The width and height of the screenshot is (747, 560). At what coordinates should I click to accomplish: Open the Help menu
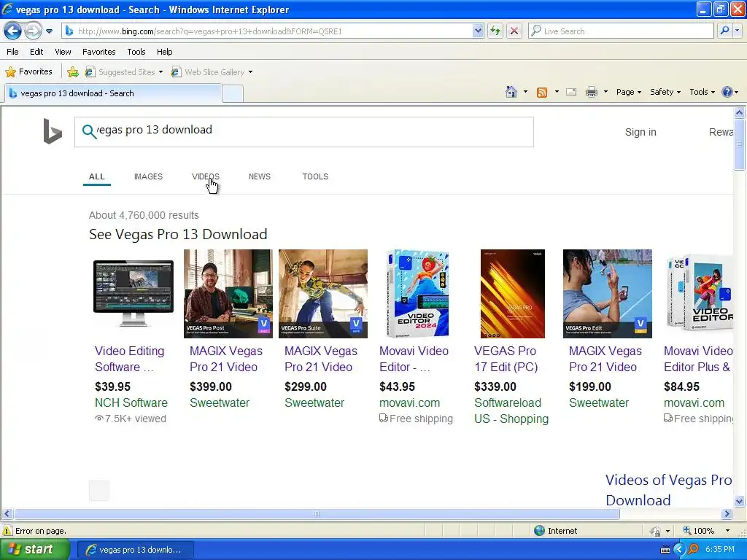[164, 52]
